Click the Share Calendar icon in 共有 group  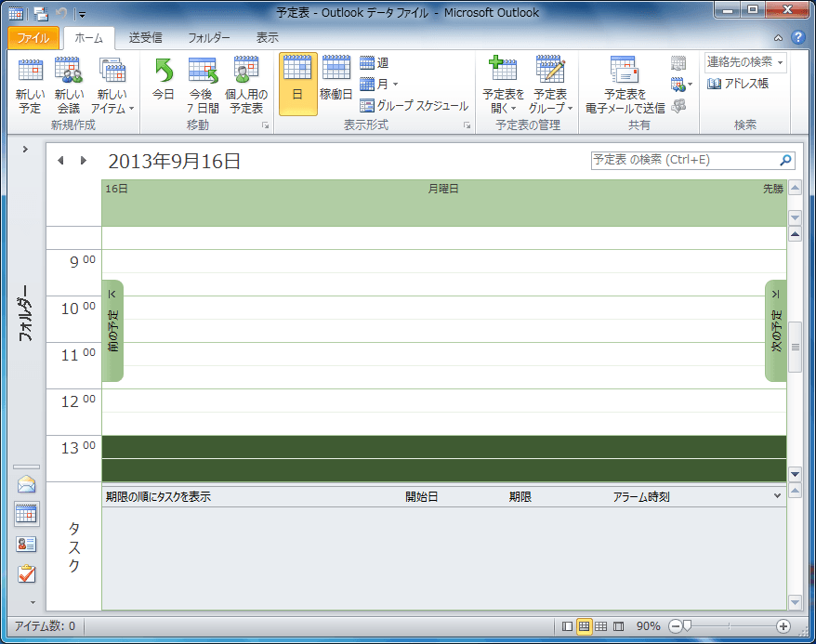(x=678, y=63)
